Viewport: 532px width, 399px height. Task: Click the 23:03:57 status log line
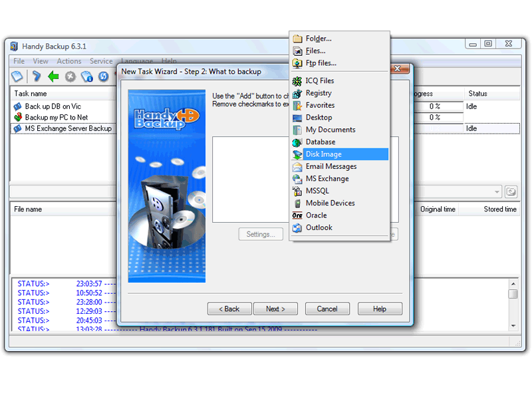67,284
